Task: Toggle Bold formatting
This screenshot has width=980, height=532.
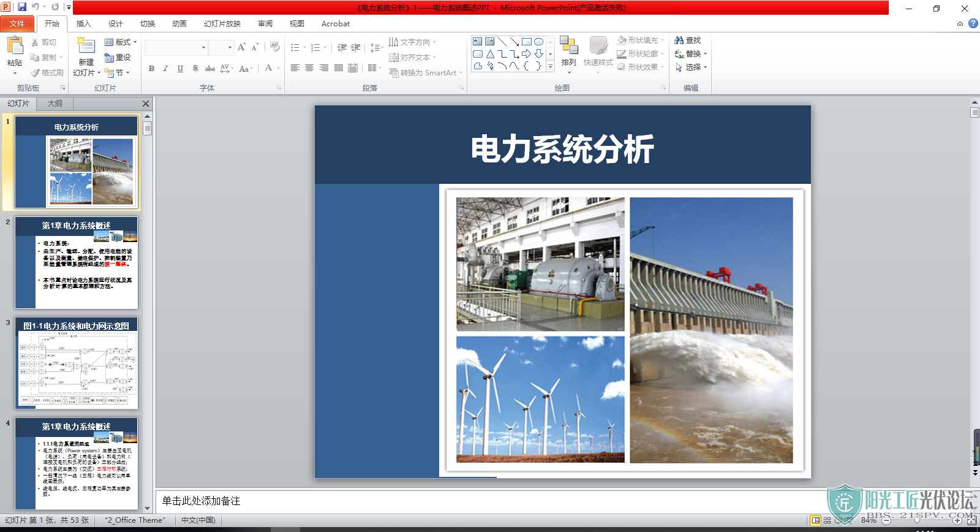Action: (151, 69)
